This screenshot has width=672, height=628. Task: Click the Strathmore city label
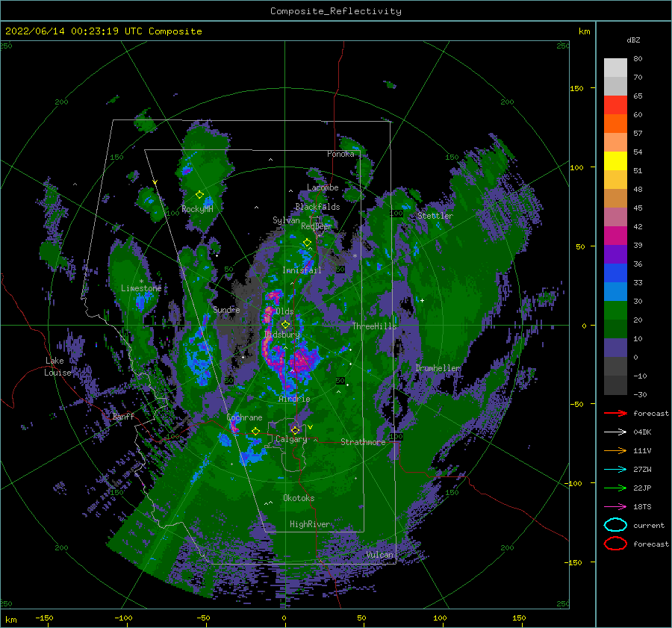tap(363, 442)
